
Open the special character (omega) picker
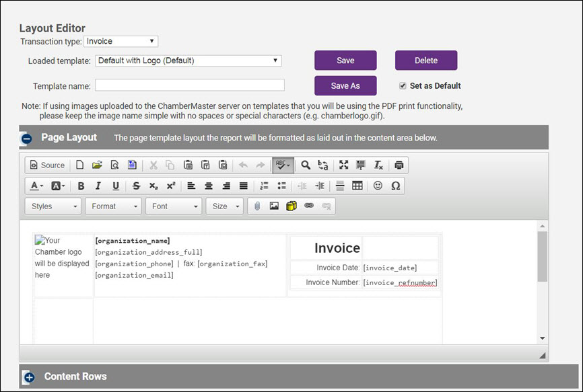pyautogui.click(x=395, y=186)
